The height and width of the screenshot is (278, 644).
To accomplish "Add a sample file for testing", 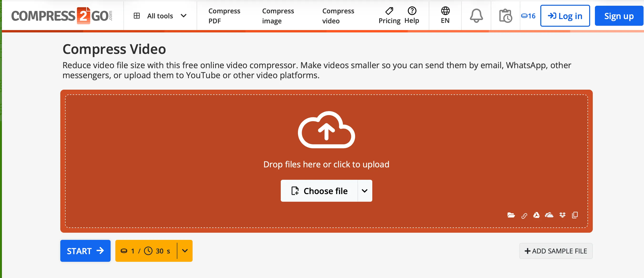I will pyautogui.click(x=556, y=251).
